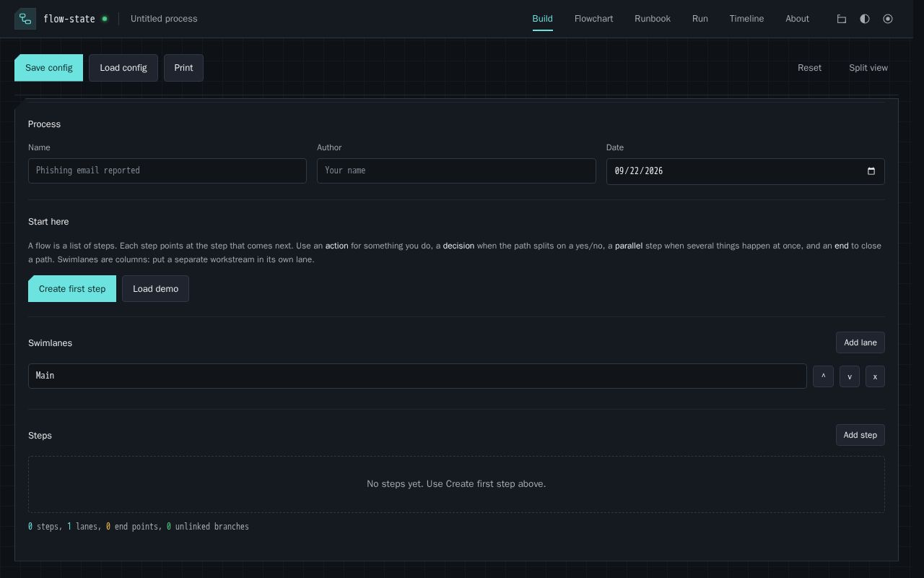Open the date picker calendar icon
The height and width of the screenshot is (578, 924).
click(x=871, y=171)
